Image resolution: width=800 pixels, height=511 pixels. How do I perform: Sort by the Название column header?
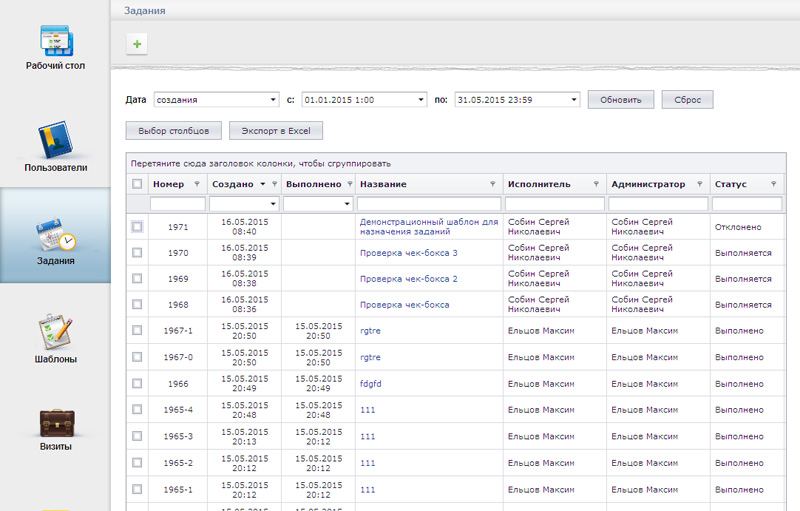pyautogui.click(x=383, y=184)
